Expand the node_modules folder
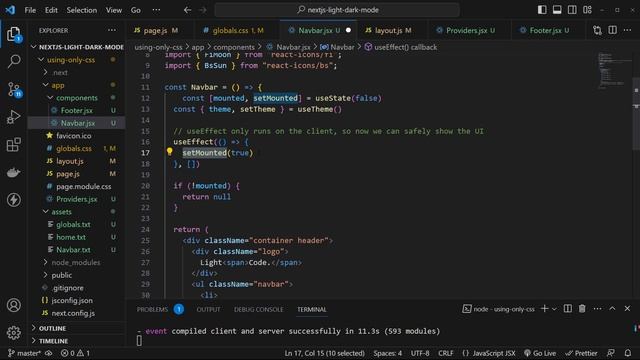 point(77,262)
